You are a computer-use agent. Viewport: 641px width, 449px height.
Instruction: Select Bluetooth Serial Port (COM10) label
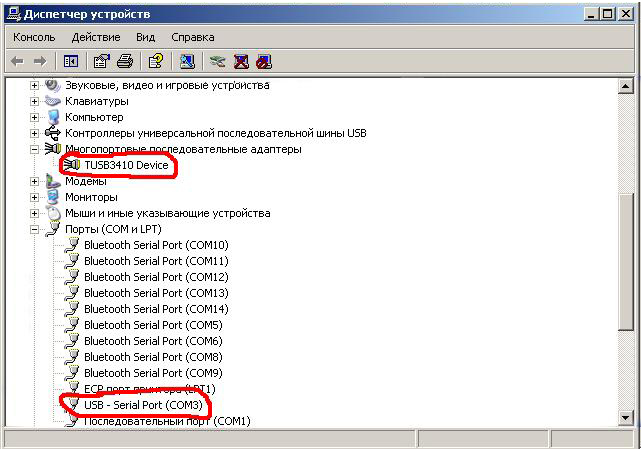(156, 245)
